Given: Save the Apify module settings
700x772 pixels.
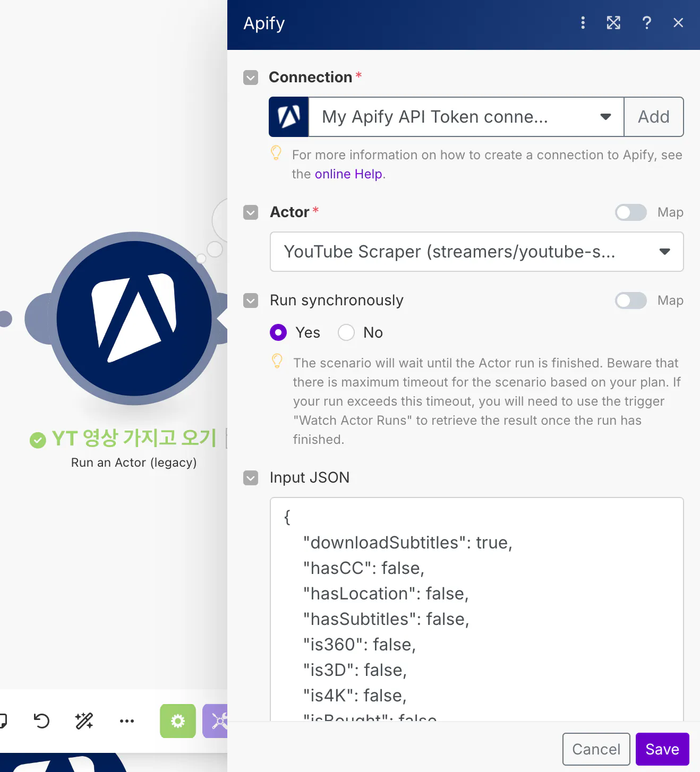Looking at the screenshot, I should click(662, 749).
